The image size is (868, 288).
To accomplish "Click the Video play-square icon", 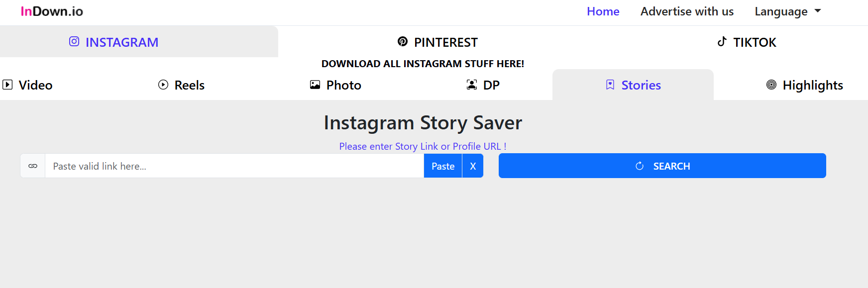I will tap(7, 85).
